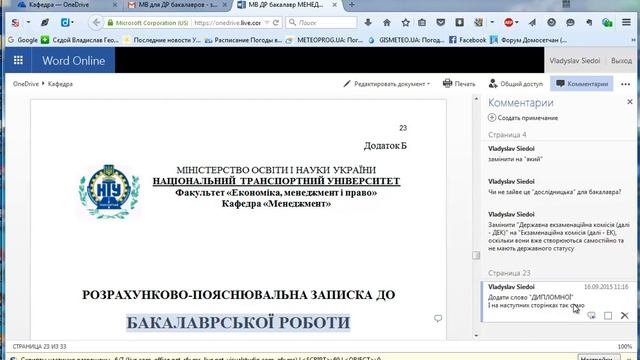The image size is (640, 360).
Task: Open the Office app launcher grid
Action: [18, 60]
